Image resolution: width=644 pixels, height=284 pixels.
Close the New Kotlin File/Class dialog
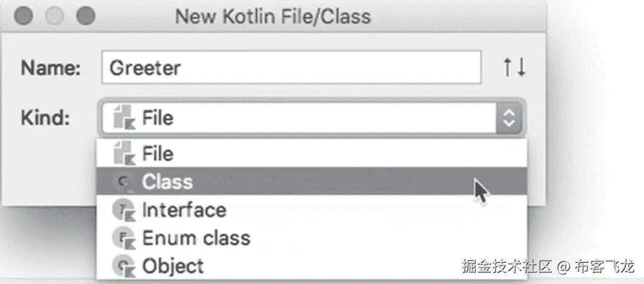24,16
